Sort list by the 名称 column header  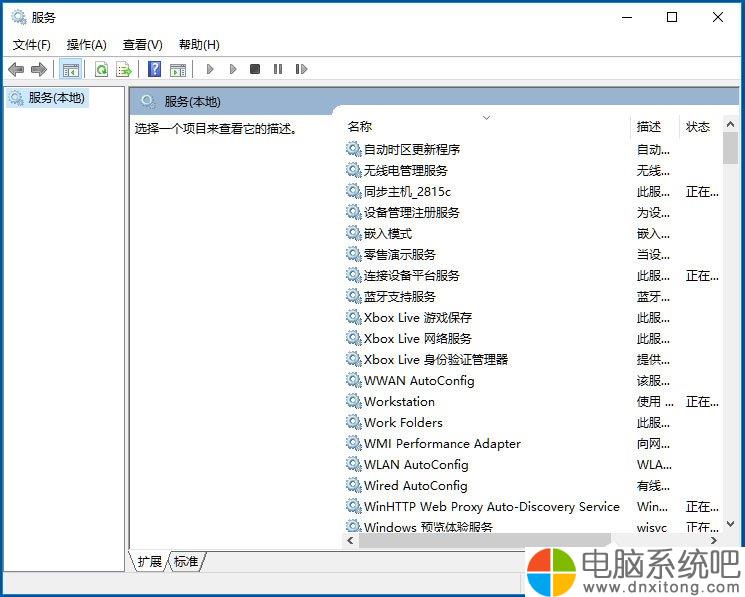click(x=360, y=127)
